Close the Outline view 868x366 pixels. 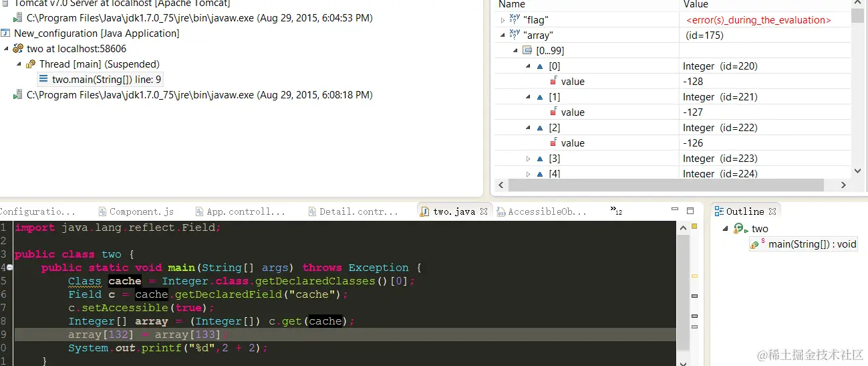tap(772, 211)
